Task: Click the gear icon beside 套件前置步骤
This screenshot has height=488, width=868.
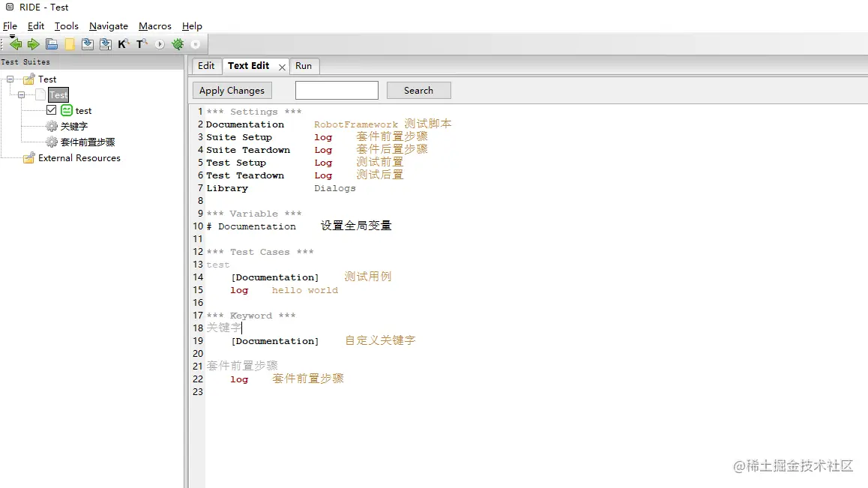Action: point(52,142)
